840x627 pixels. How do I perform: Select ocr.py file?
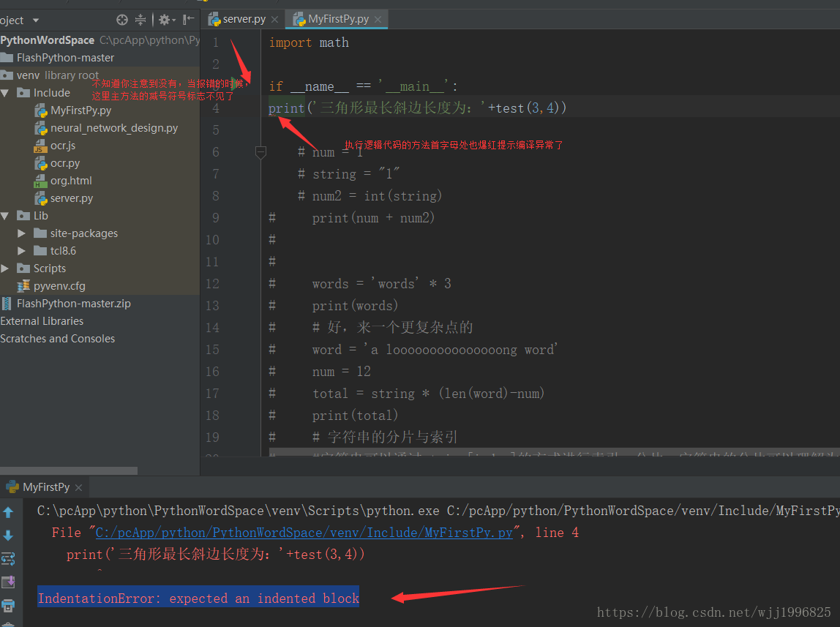point(65,163)
